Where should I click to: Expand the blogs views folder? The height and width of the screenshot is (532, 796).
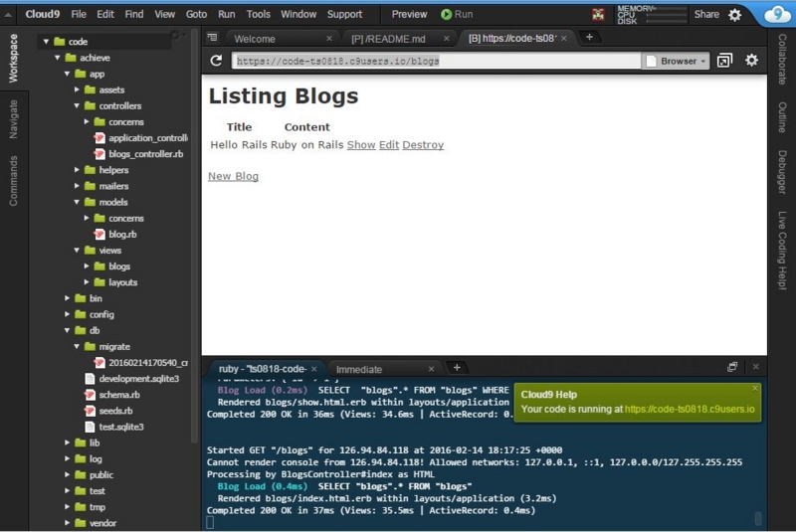point(87,266)
